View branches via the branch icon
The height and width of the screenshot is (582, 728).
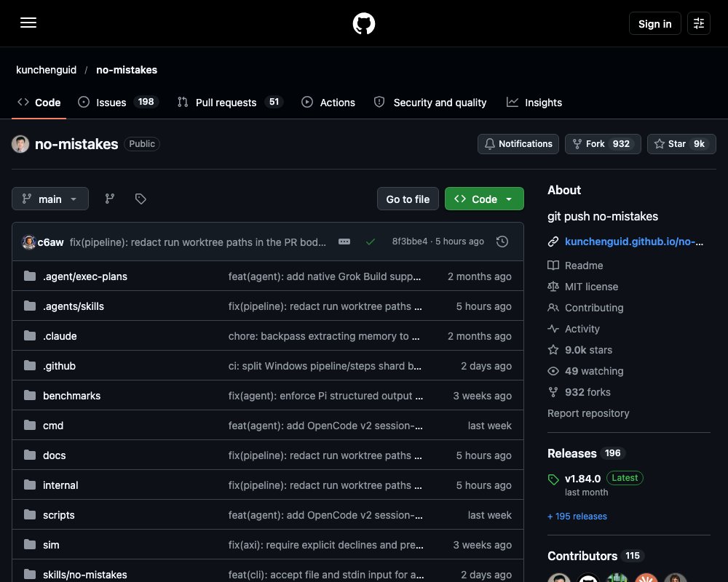pyautogui.click(x=110, y=199)
